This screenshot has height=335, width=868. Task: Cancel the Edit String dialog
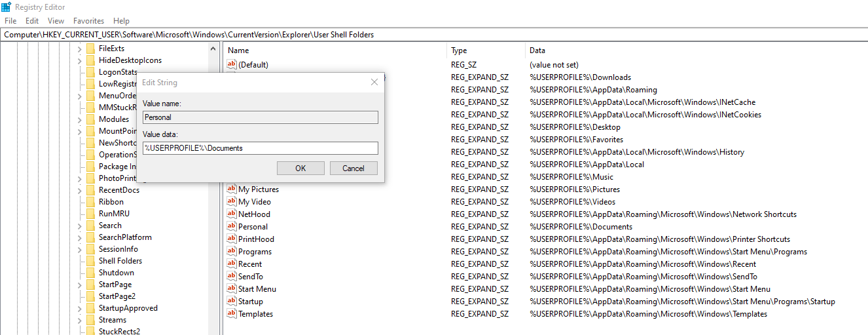(353, 168)
